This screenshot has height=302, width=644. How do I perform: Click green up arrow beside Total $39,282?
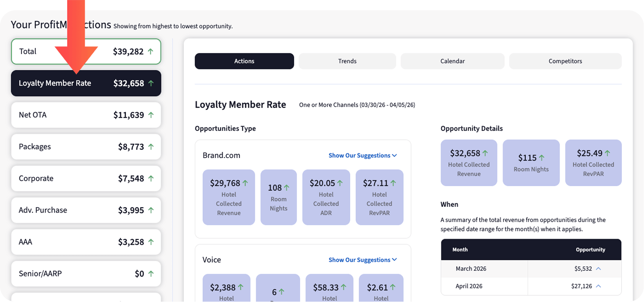coord(151,52)
